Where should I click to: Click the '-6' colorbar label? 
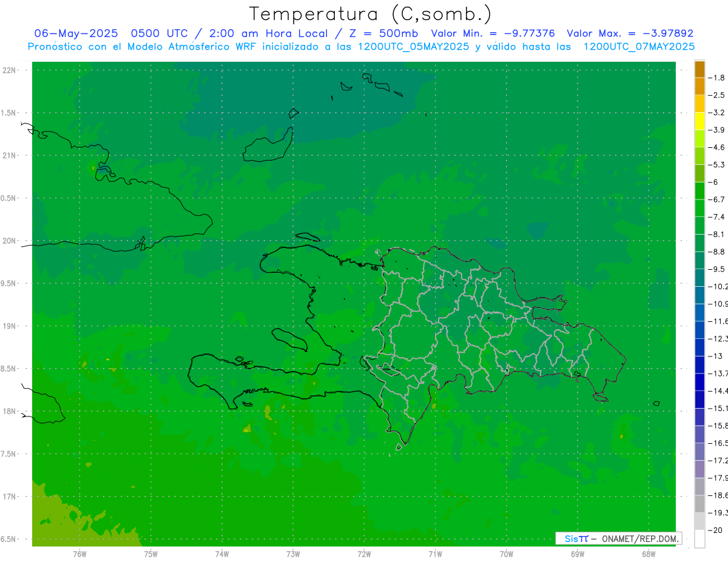[713, 182]
